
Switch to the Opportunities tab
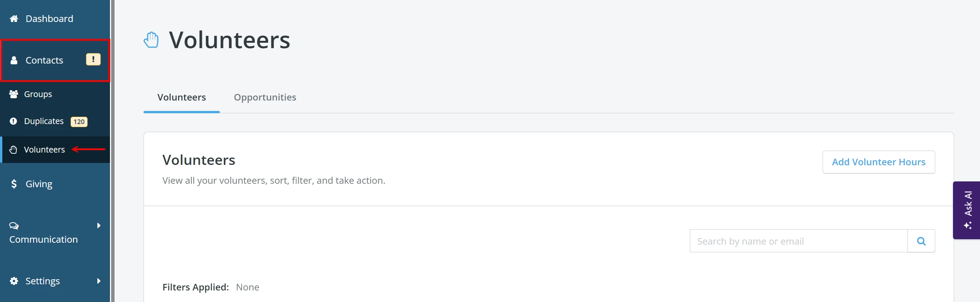pyautogui.click(x=265, y=97)
